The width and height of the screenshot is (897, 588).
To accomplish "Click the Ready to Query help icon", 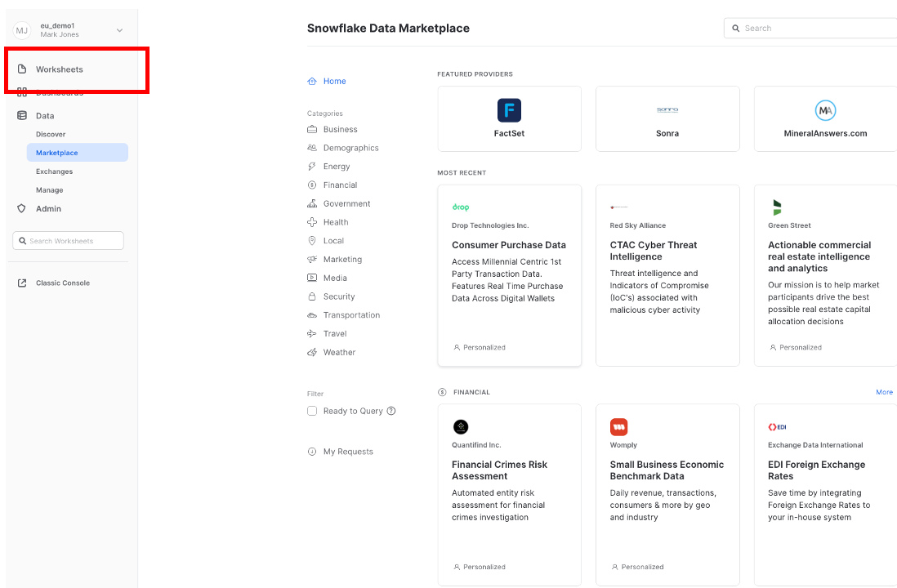I will click(391, 411).
